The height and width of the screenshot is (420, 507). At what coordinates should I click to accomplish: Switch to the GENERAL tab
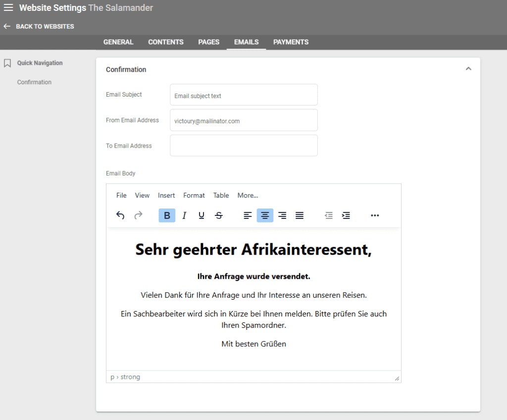click(x=118, y=42)
